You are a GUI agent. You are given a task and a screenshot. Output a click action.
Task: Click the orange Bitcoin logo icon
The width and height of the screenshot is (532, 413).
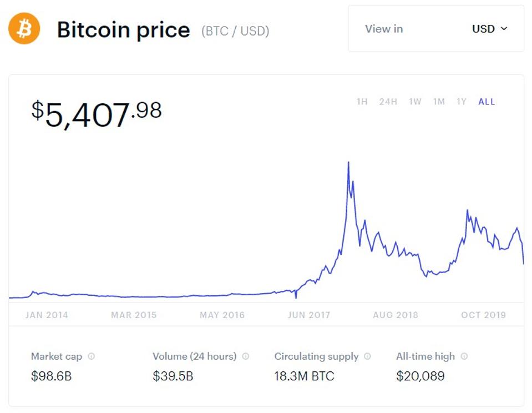point(24,29)
